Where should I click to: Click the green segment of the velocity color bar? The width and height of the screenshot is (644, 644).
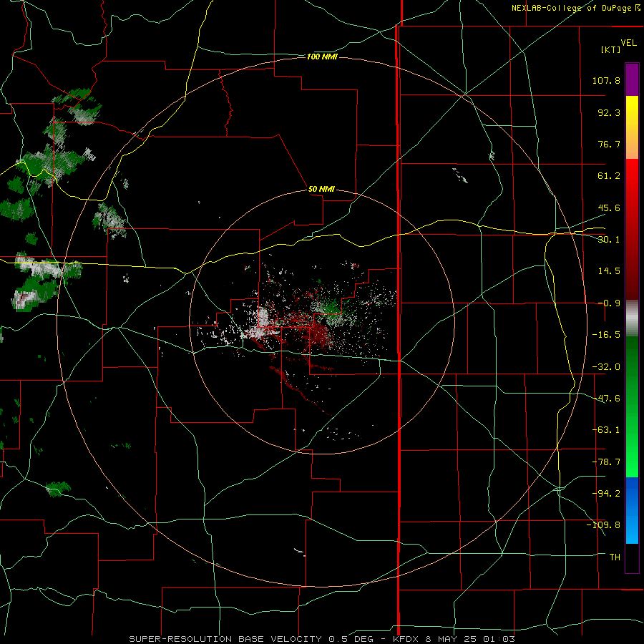(632, 406)
